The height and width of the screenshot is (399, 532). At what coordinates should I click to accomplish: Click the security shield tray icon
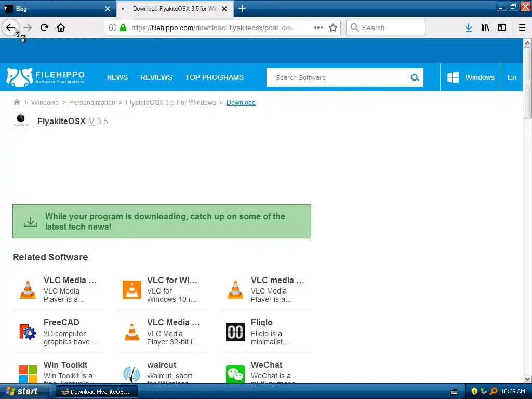(474, 391)
